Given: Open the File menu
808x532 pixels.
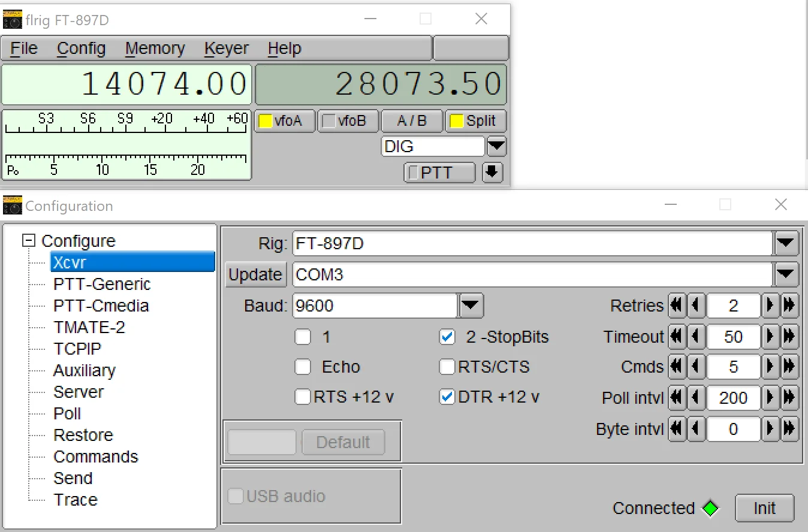Looking at the screenshot, I should click(24, 49).
